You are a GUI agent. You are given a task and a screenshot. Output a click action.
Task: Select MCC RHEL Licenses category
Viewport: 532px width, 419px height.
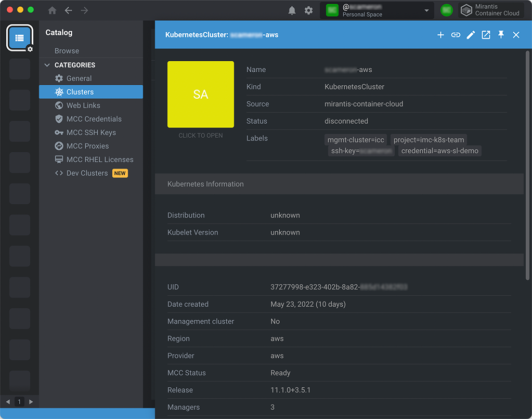(91, 160)
